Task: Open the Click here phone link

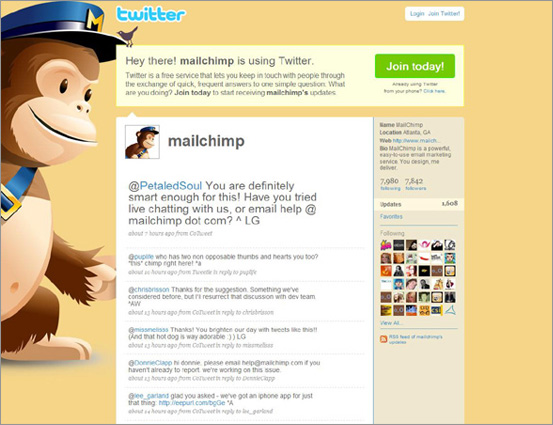Action: (x=434, y=91)
